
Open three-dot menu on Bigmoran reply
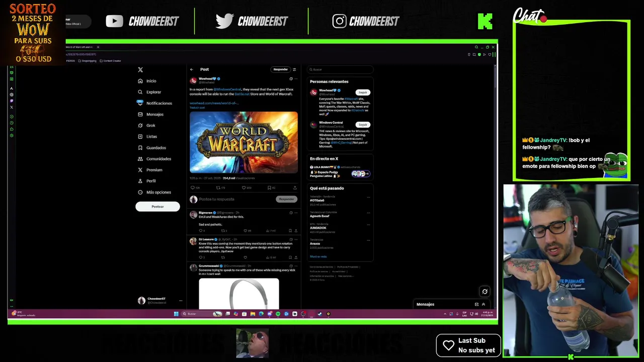click(296, 213)
